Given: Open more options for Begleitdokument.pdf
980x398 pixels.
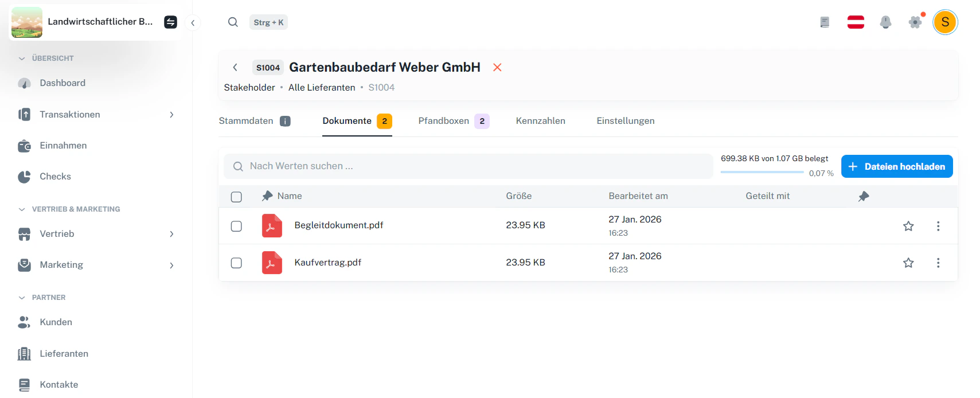Looking at the screenshot, I should (x=938, y=226).
